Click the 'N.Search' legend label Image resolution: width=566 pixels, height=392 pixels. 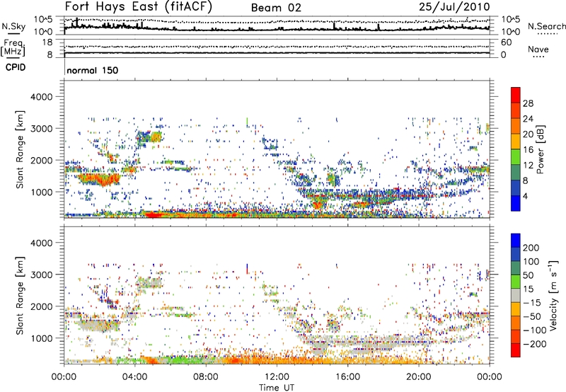tap(546, 26)
